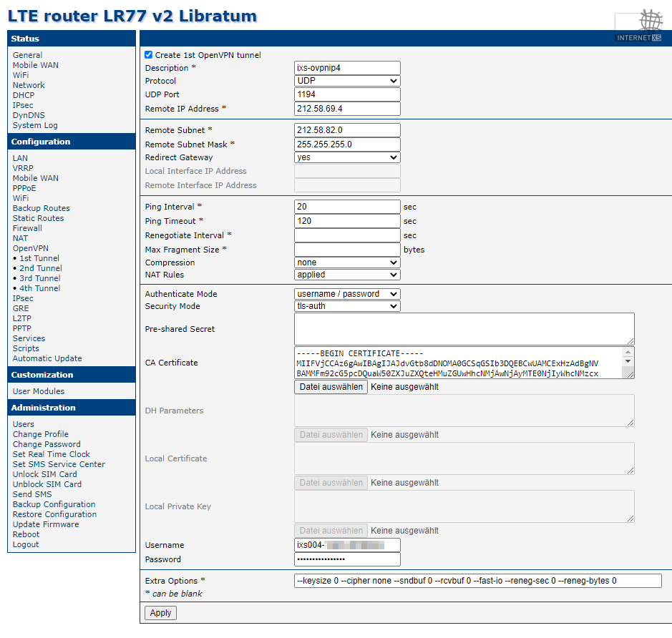Click the Reboot link

tap(26, 534)
